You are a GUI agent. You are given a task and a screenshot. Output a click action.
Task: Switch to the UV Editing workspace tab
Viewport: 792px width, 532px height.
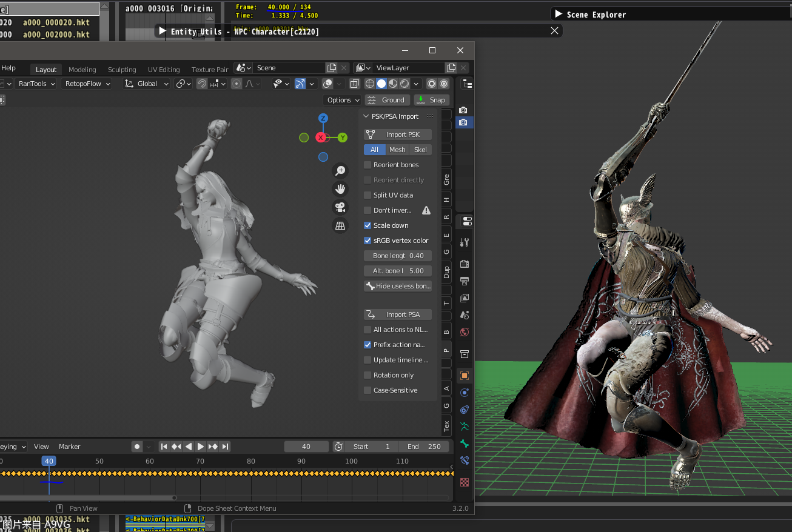point(164,70)
